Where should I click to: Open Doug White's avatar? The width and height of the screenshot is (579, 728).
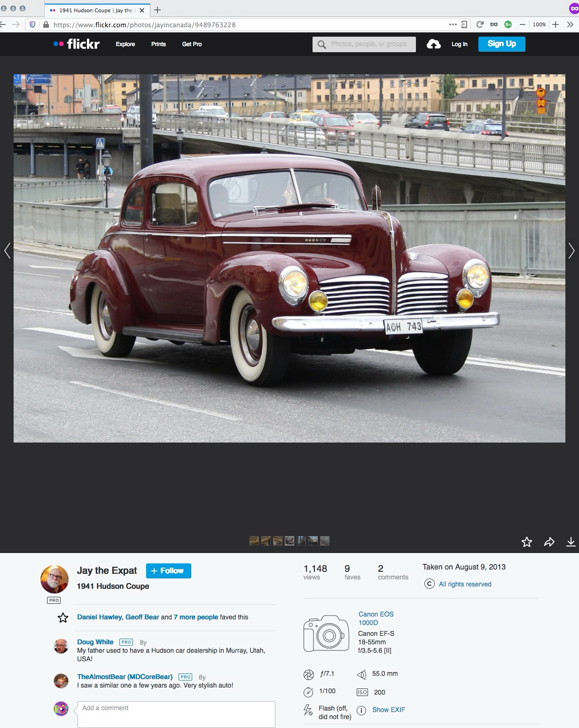click(x=61, y=646)
